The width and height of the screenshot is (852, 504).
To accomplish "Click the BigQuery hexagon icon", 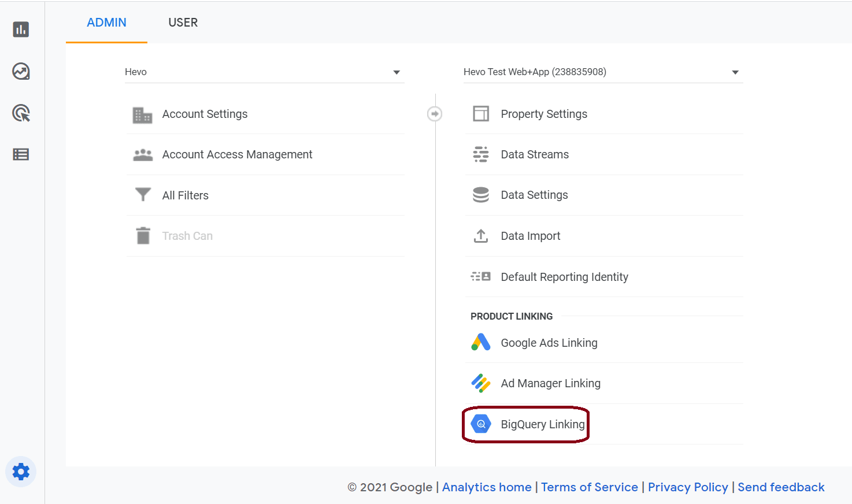I will [481, 424].
